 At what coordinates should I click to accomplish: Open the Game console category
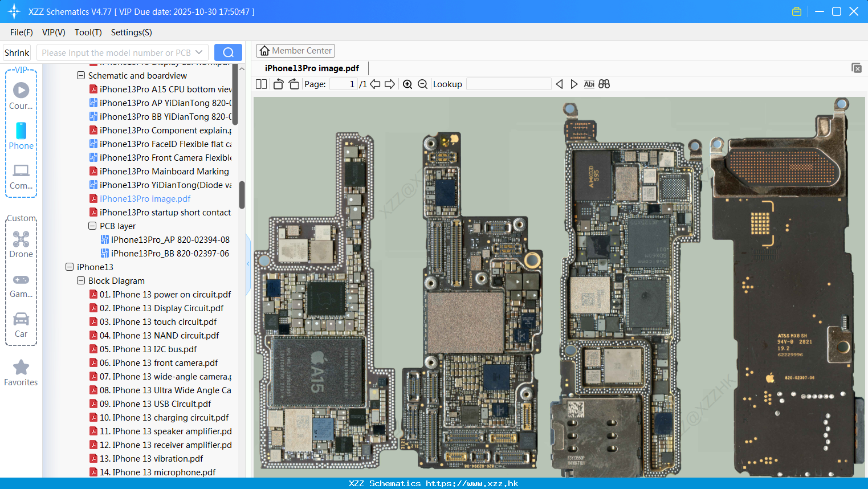coord(21,279)
